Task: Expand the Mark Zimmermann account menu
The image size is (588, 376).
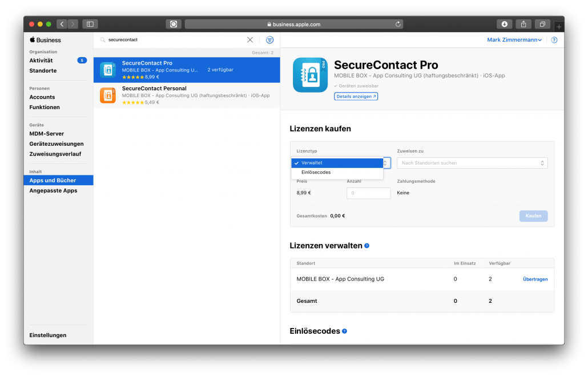Action: pyautogui.click(x=514, y=40)
